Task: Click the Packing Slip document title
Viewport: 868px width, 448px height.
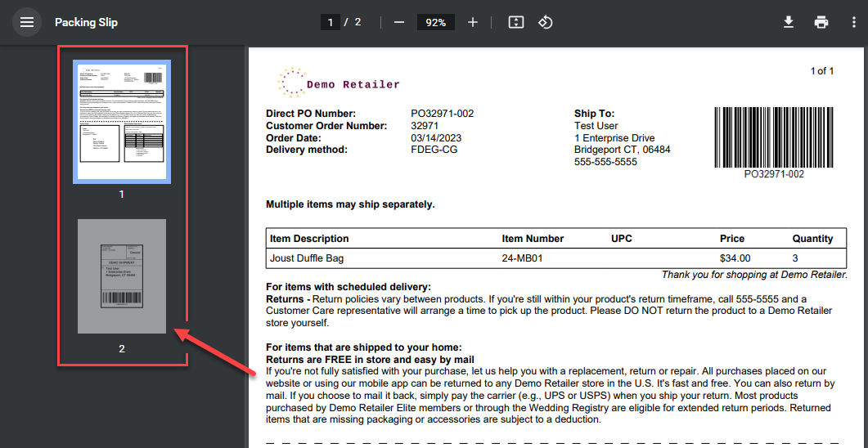Action: click(86, 22)
